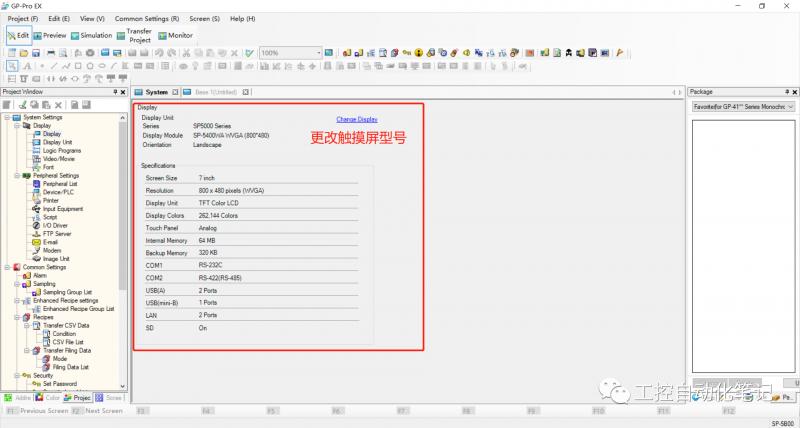Collapse the Security tree node
The width and height of the screenshot is (800, 428).
tap(17, 375)
